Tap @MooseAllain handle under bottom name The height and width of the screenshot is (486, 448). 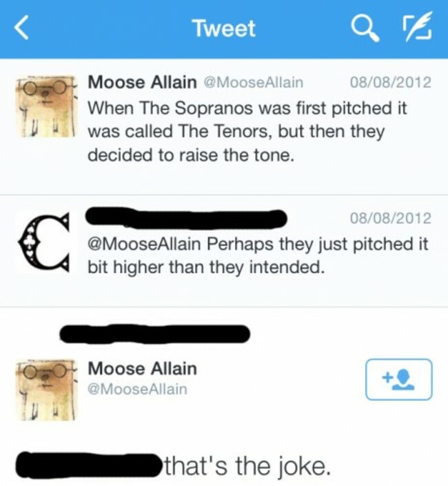[x=138, y=389]
